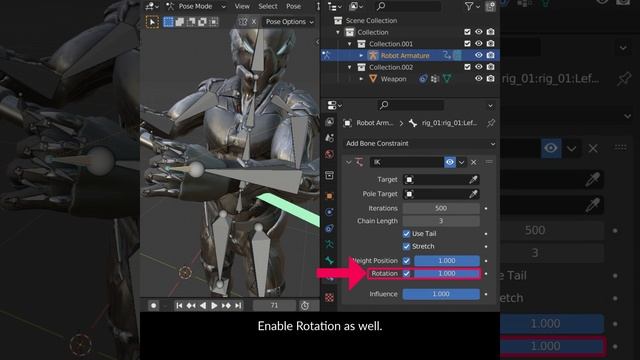The width and height of the screenshot is (640, 360).
Task: Expand the Robot Armature tree item
Action: pyautogui.click(x=361, y=55)
